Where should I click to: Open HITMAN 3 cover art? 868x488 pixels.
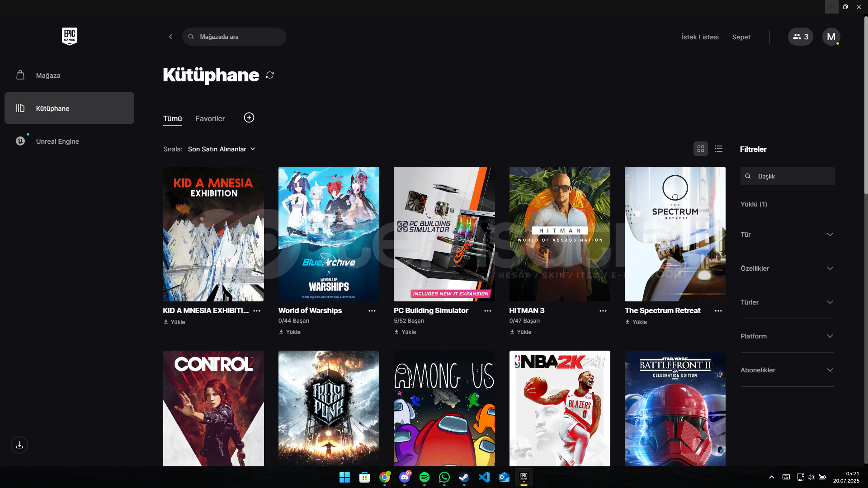click(560, 234)
